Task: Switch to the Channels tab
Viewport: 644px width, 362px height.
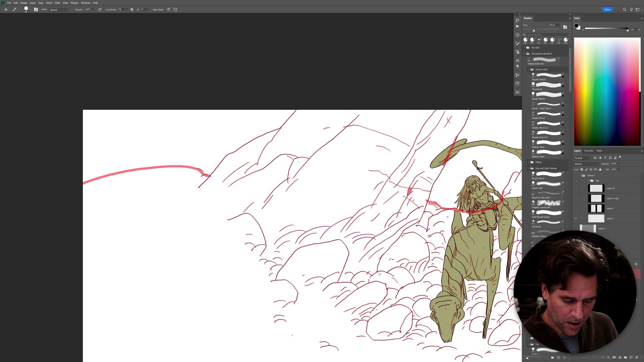Action: pyautogui.click(x=588, y=151)
